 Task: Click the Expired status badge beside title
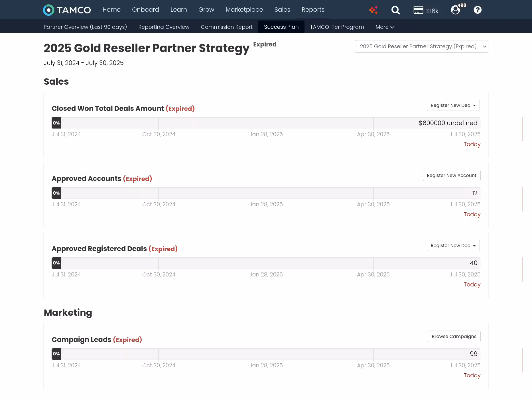pos(265,44)
